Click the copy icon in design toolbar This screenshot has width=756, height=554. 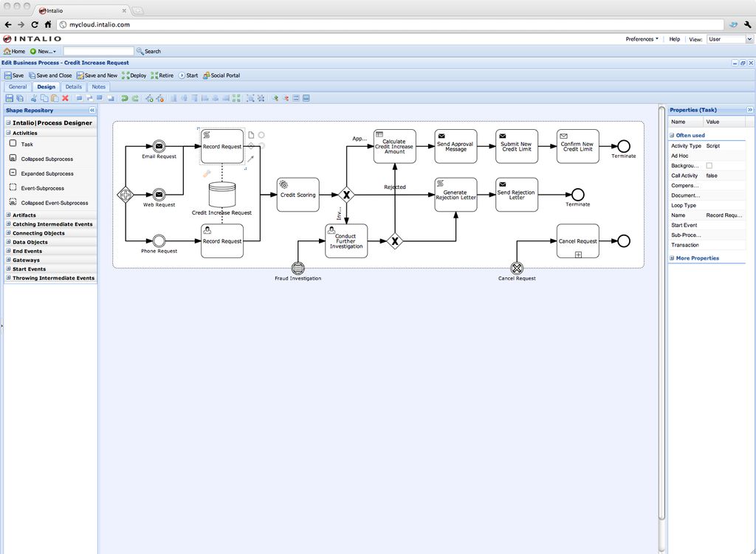(44, 98)
